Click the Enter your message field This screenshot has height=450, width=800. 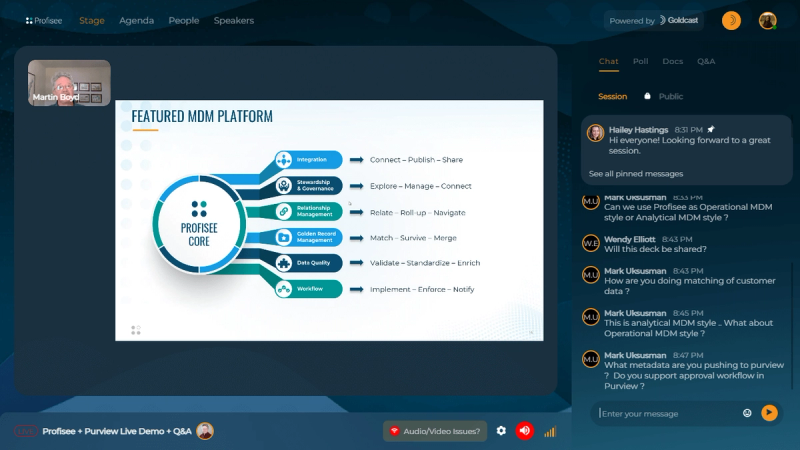(668, 413)
